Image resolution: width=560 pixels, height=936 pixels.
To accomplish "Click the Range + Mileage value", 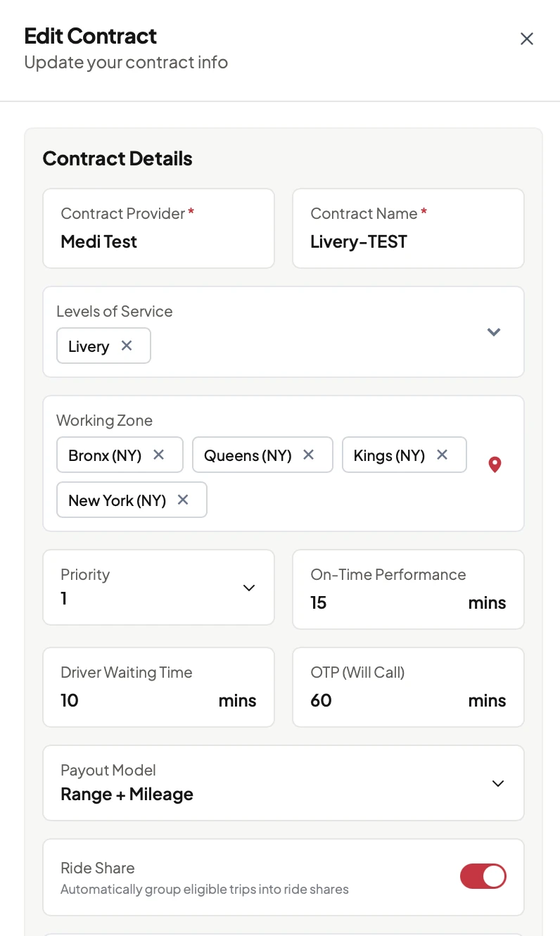I will (x=127, y=795).
